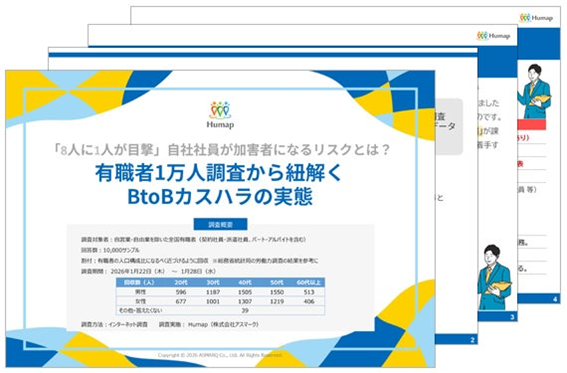Click the 割付 explanation line
Image resolution: width=567 pixels, height=373 pixels.
coord(200,261)
